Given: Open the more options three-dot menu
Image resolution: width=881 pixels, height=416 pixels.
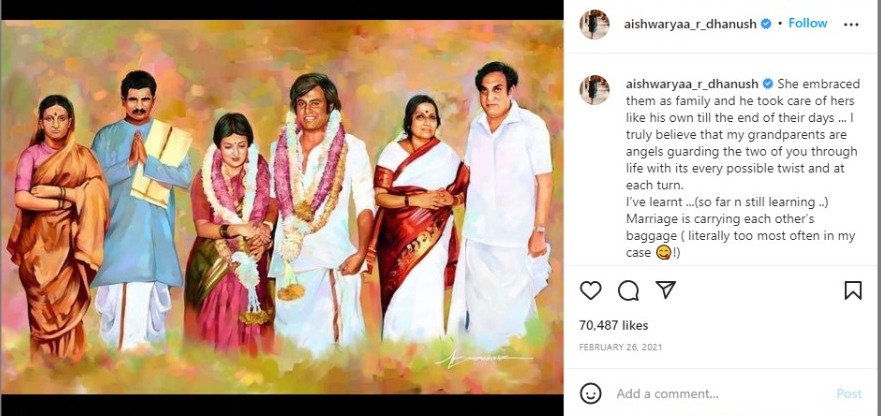Looking at the screenshot, I should [x=850, y=24].
